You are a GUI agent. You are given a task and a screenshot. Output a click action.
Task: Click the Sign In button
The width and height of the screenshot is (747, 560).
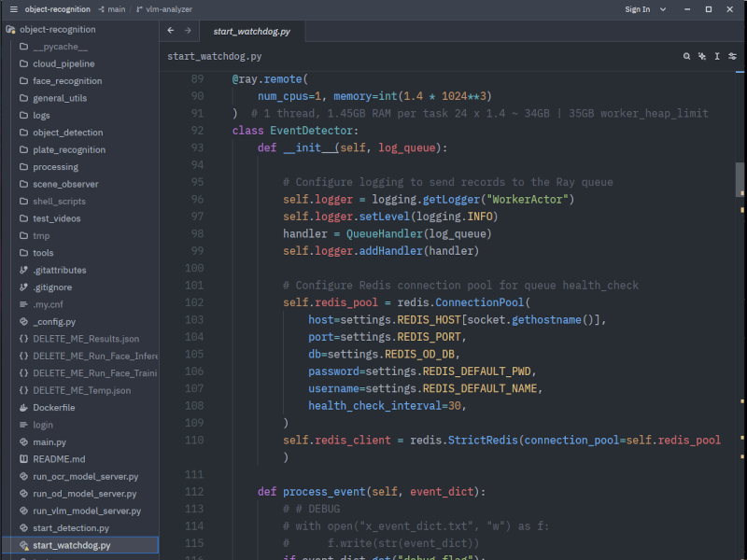(x=638, y=9)
